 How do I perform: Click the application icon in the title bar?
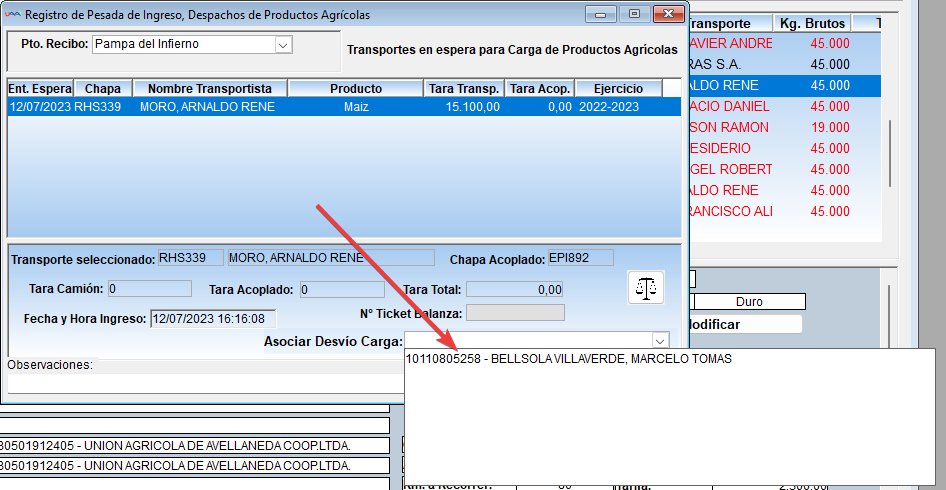12,15
